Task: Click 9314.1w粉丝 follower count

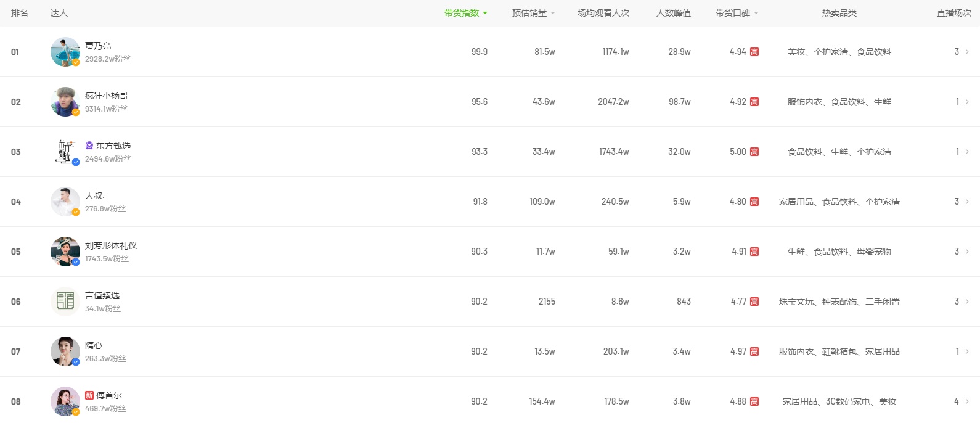Action: [107, 109]
